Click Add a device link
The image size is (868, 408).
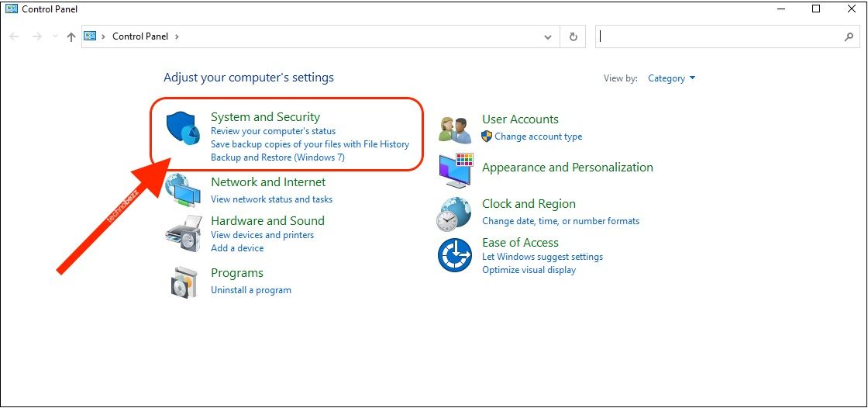(237, 248)
